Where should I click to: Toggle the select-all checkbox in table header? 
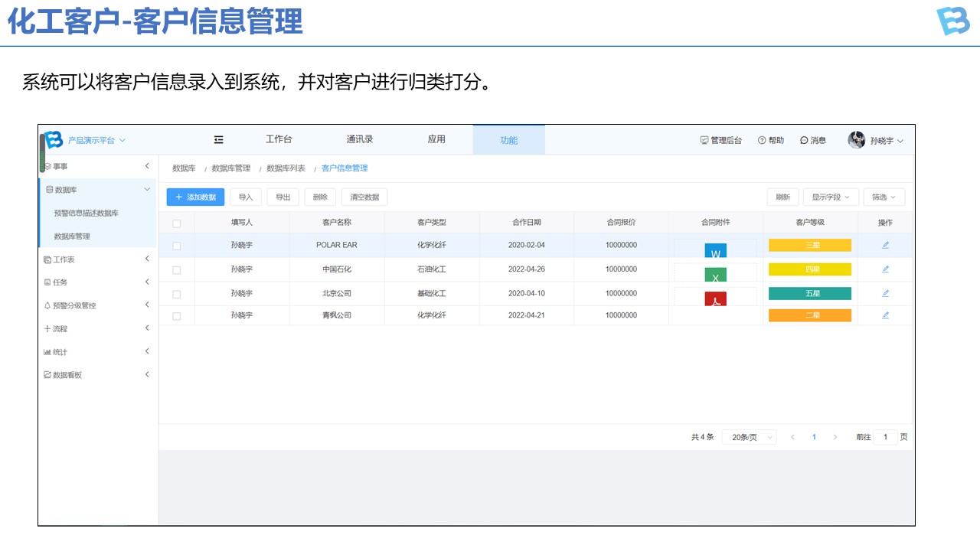(x=177, y=223)
